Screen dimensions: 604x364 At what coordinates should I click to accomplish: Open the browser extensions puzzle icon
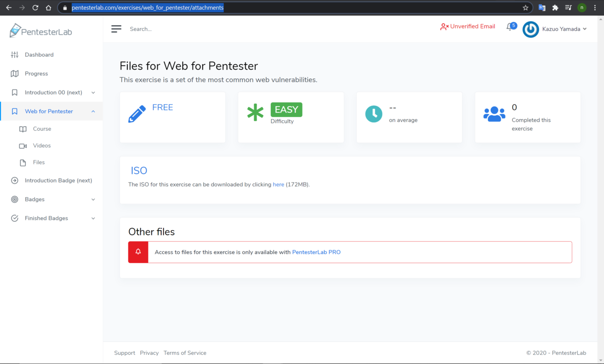click(555, 8)
